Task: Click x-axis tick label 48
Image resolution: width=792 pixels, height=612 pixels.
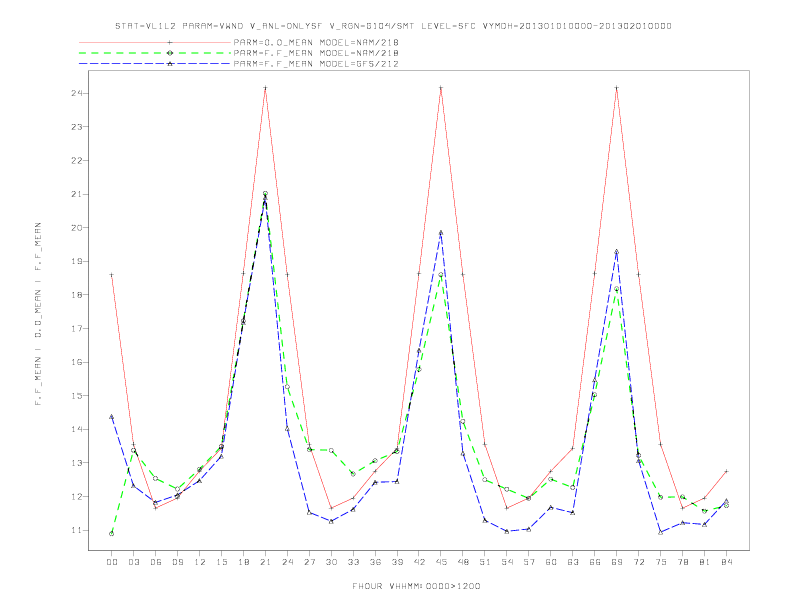Action: pyautogui.click(x=463, y=562)
